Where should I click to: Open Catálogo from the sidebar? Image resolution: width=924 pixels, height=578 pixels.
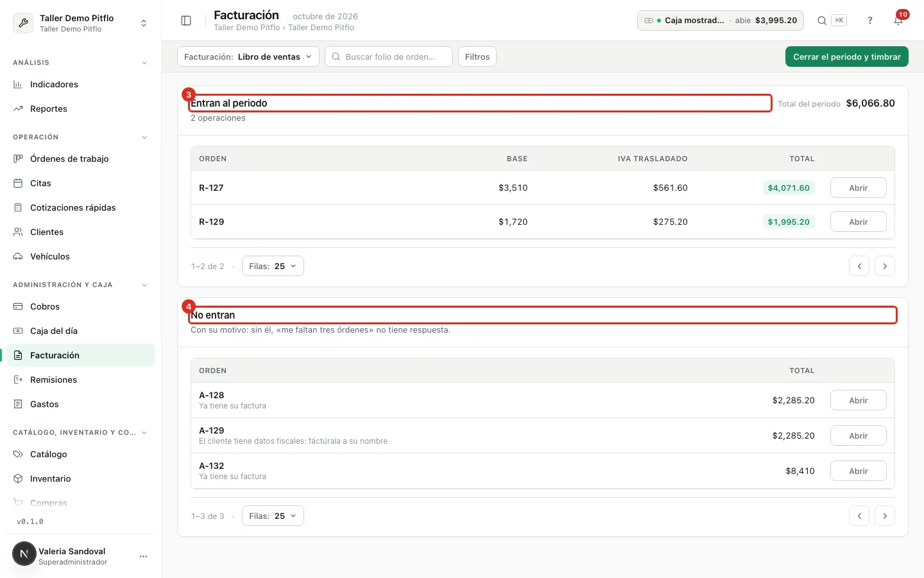click(x=81, y=454)
